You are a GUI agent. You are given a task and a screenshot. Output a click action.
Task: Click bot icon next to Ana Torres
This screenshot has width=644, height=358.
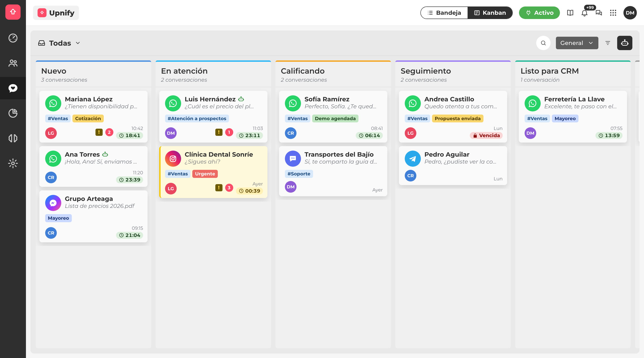pyautogui.click(x=105, y=154)
